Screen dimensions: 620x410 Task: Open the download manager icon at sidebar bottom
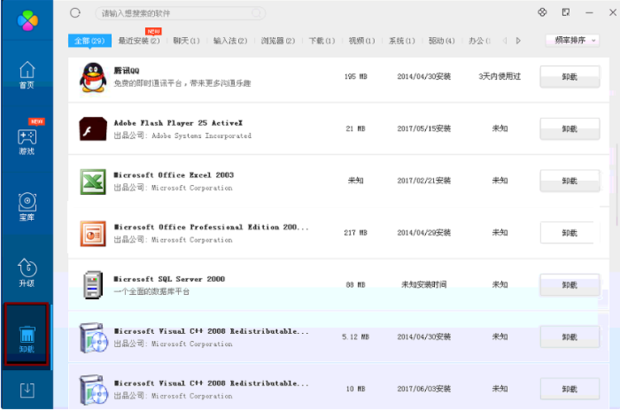[27, 390]
